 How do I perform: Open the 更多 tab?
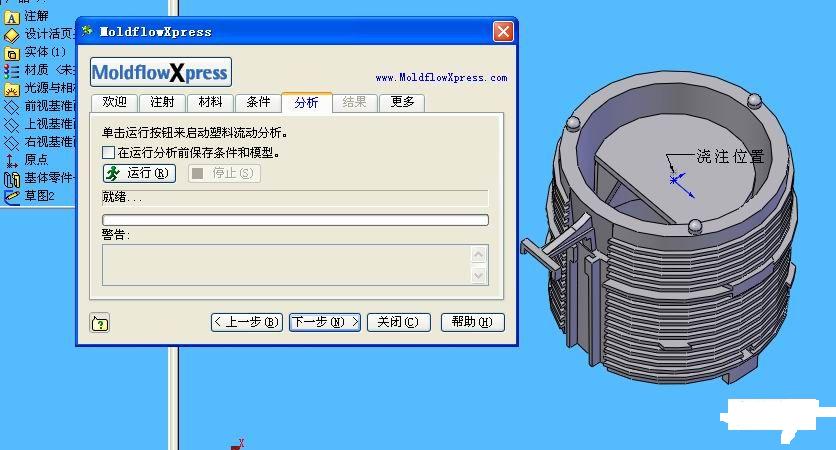[x=403, y=102]
